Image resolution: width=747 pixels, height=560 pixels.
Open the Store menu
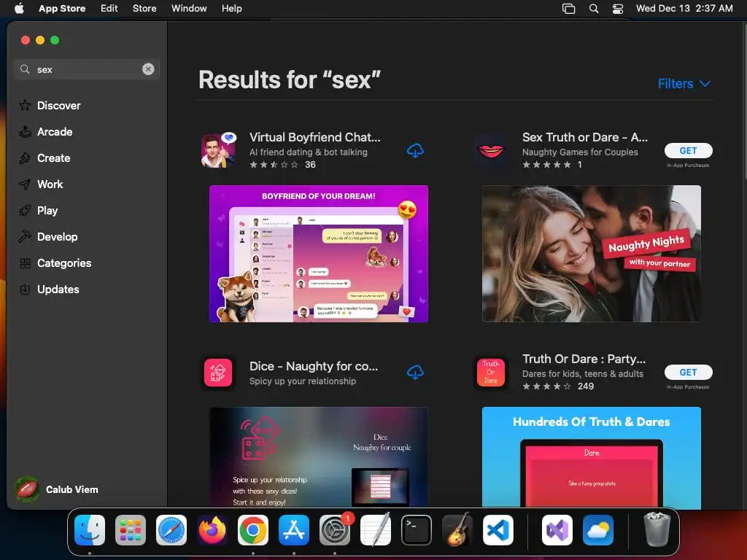[x=144, y=9]
